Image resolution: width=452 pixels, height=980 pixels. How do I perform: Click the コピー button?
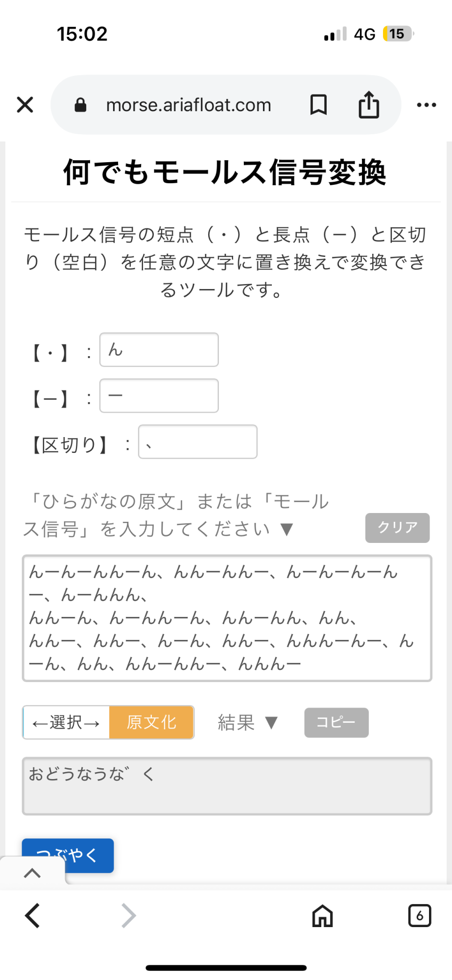pos(336,722)
